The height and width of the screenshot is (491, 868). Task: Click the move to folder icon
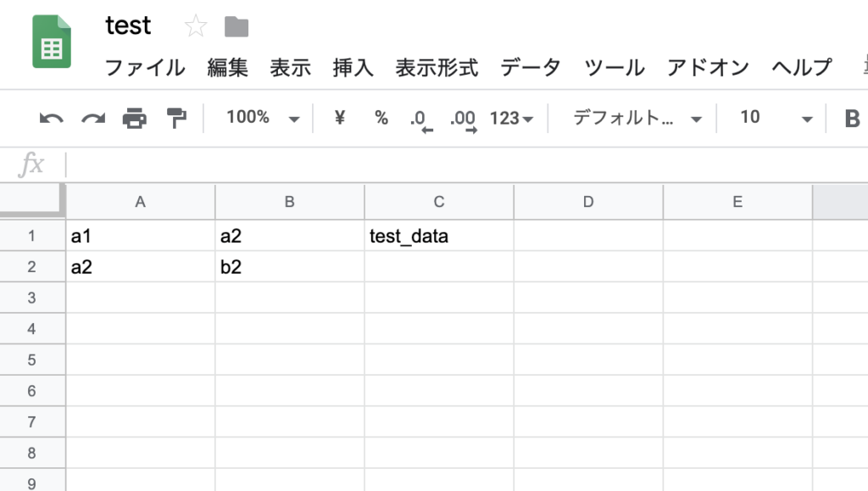236,27
